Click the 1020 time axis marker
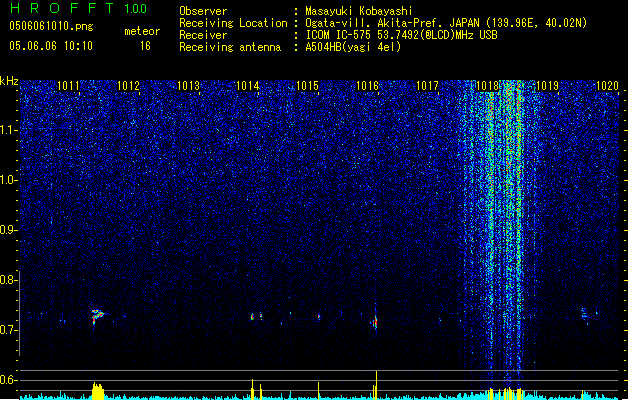629x400 pixels. tap(607, 86)
